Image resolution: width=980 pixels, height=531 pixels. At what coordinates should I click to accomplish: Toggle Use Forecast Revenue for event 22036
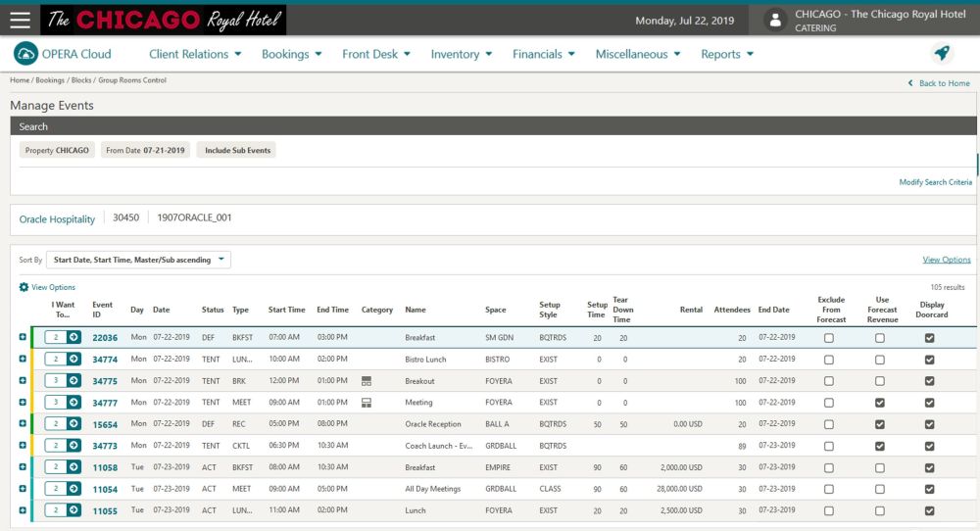tap(880, 338)
